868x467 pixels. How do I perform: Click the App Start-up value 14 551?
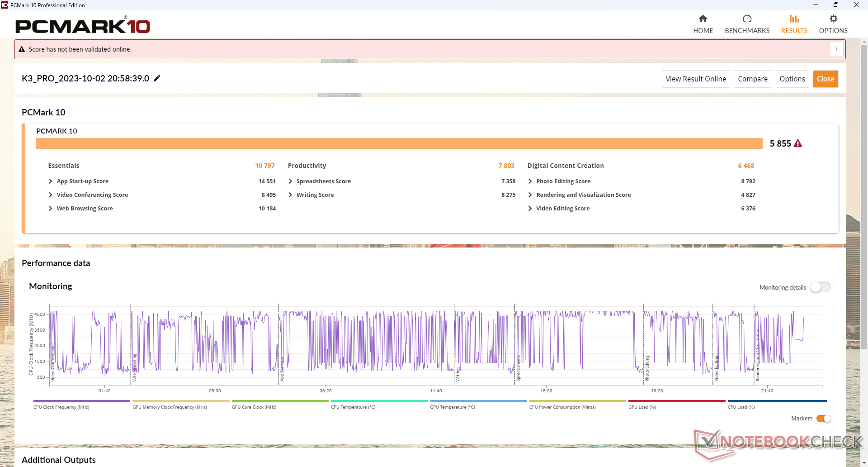[267, 181]
